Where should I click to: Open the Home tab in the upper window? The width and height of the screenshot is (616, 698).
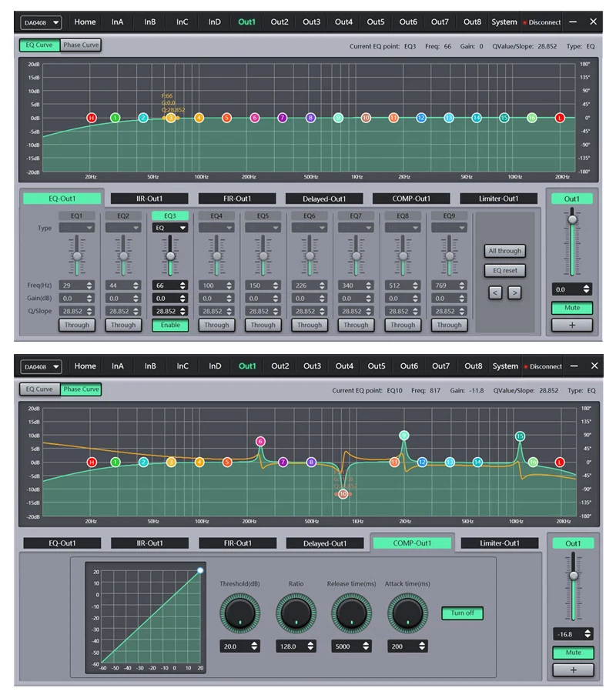tap(85, 22)
